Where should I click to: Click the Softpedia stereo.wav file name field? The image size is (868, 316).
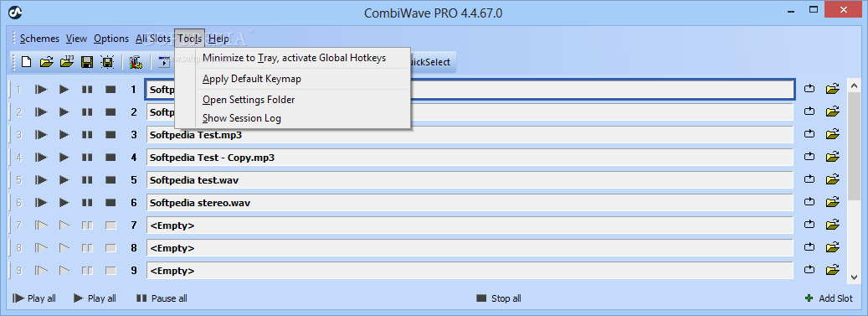(470, 203)
